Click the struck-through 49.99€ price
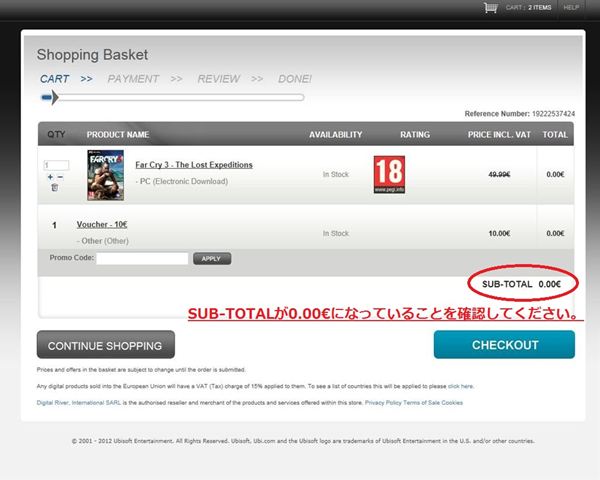This screenshot has width=600, height=480. 499,175
